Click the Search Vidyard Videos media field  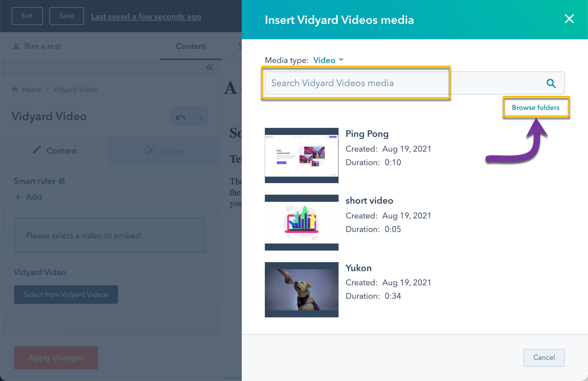(x=415, y=83)
